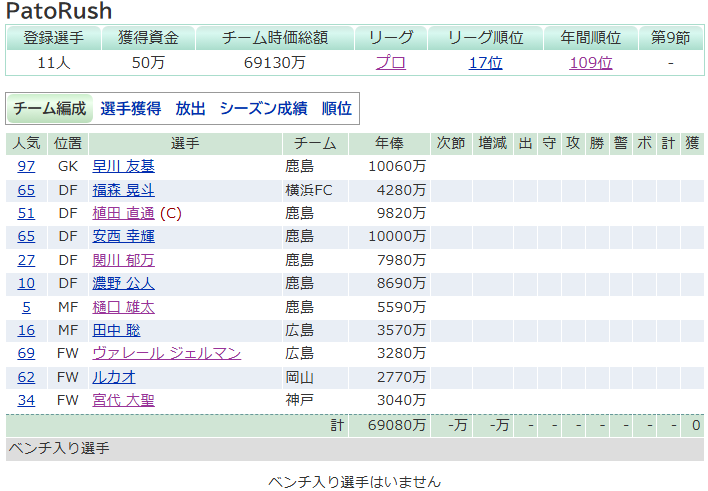Select the 順位 tab

(336, 108)
